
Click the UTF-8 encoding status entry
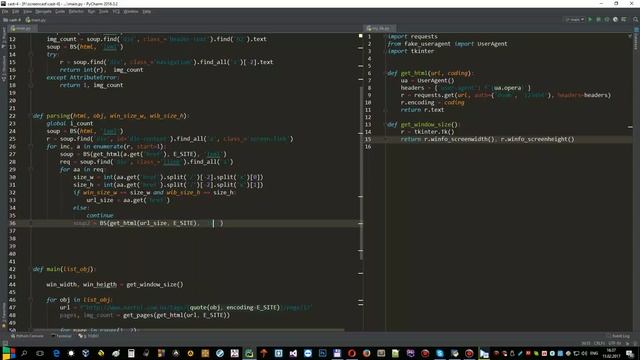pos(614,343)
